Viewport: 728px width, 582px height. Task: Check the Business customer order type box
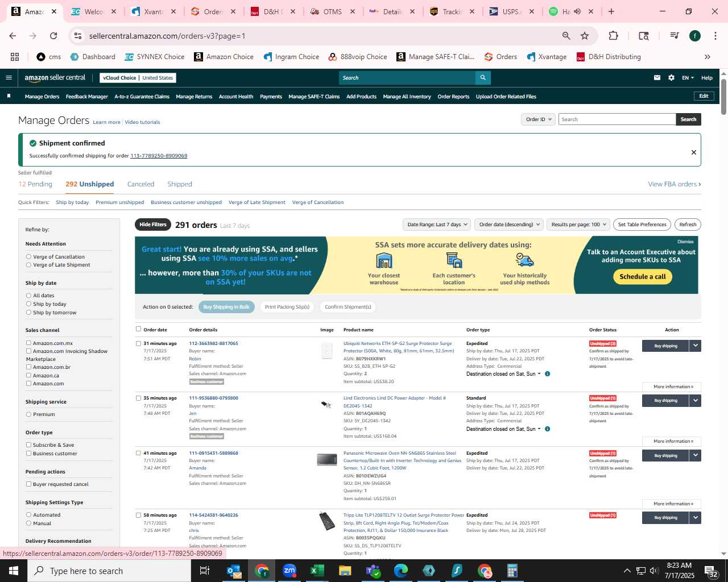click(x=28, y=453)
